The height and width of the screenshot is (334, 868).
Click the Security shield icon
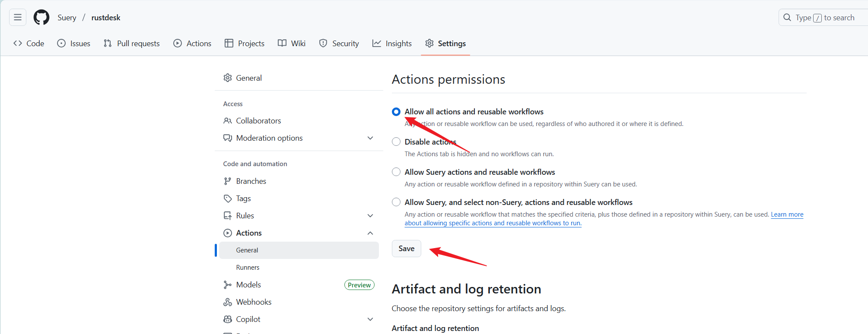pos(323,43)
